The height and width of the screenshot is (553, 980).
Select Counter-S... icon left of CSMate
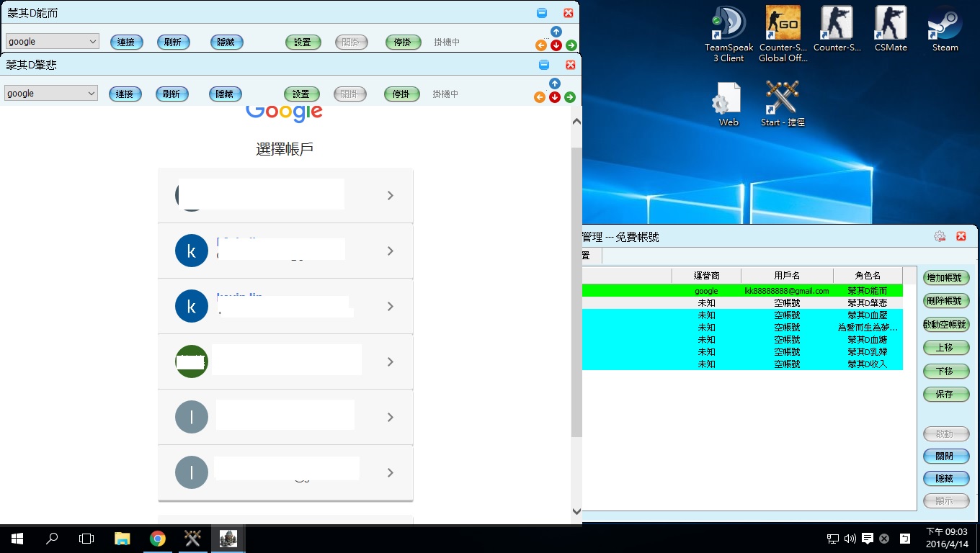pyautogui.click(x=837, y=29)
